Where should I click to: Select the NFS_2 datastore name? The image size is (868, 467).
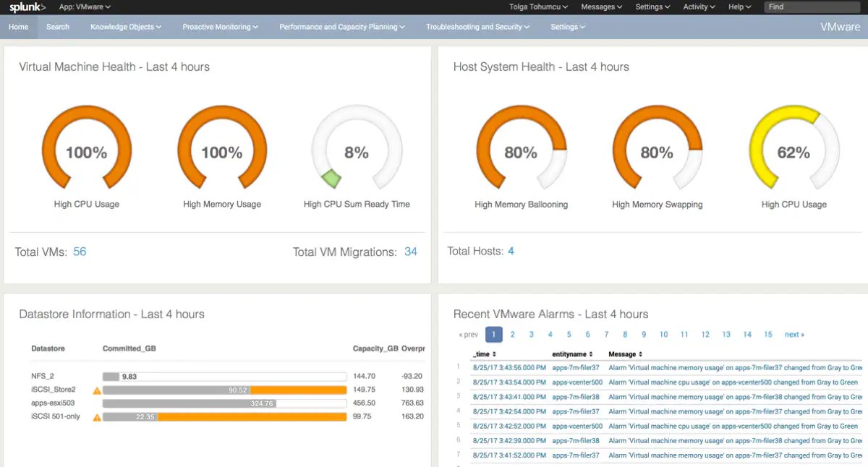42,377
